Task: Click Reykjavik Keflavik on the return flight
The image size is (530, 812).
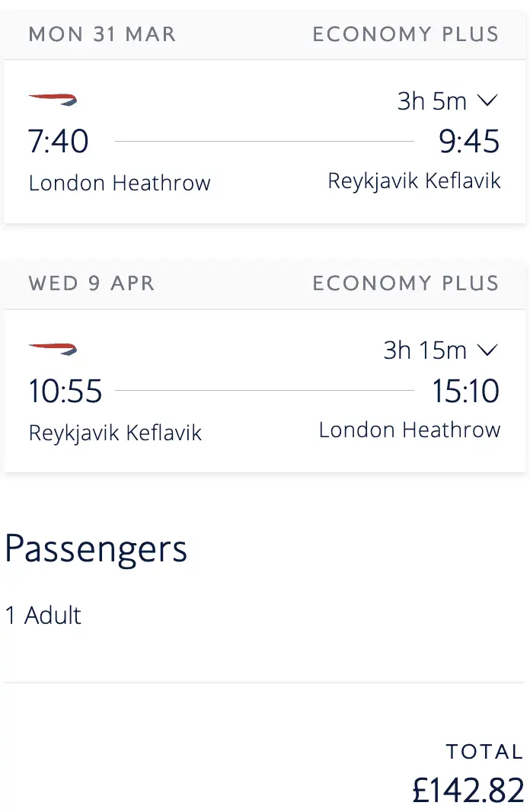Action: point(115,433)
